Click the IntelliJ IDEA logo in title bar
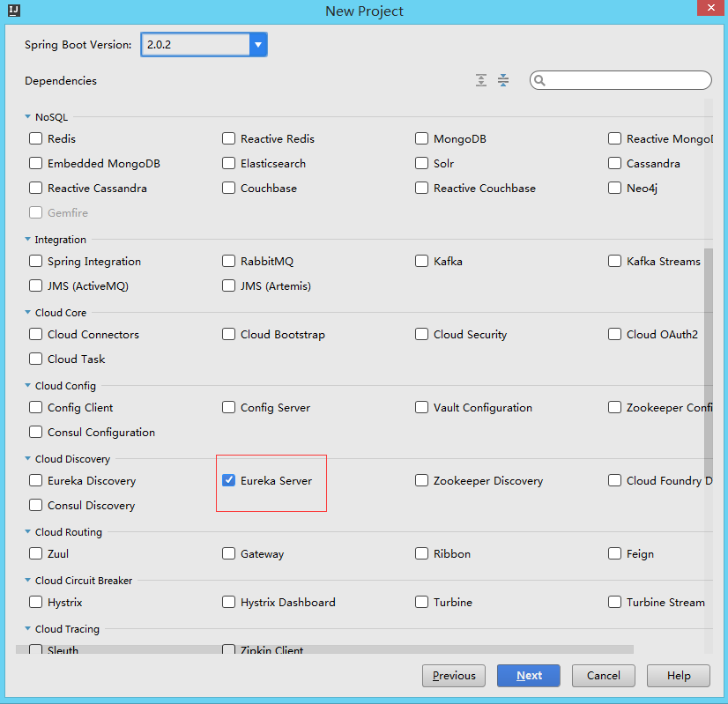 coord(14,11)
